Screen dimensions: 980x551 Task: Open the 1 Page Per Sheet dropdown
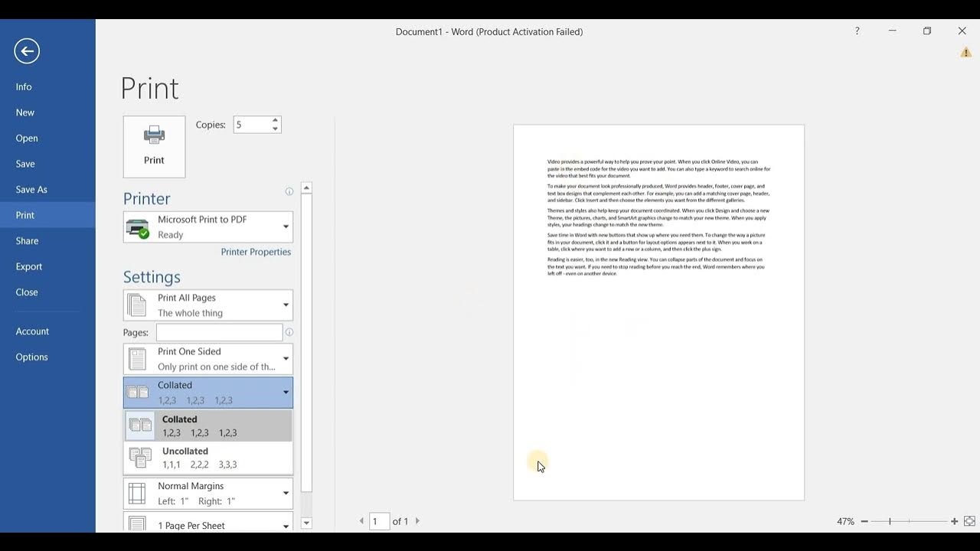tap(286, 525)
